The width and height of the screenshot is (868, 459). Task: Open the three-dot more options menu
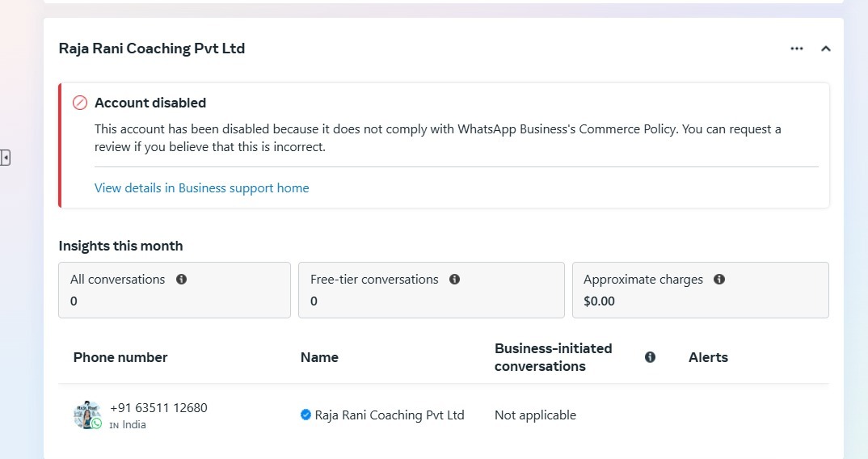click(797, 48)
